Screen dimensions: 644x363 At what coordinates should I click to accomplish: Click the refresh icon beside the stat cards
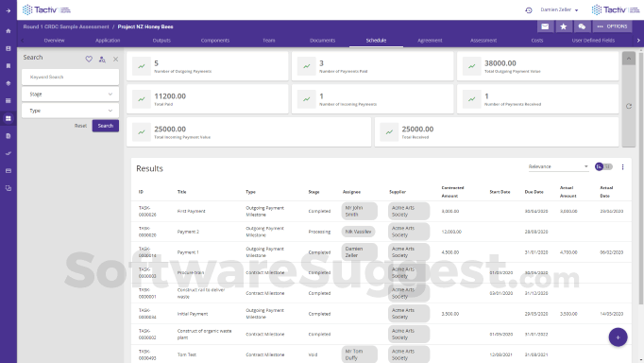click(x=628, y=106)
